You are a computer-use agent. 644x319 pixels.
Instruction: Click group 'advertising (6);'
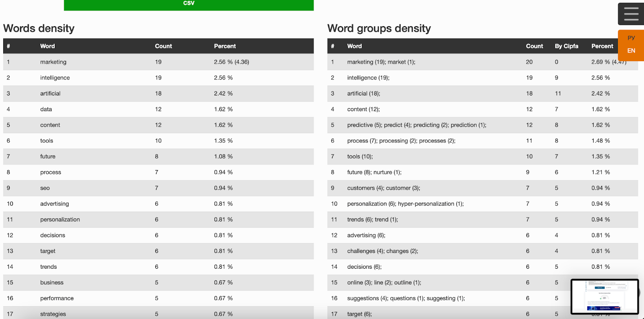point(366,235)
